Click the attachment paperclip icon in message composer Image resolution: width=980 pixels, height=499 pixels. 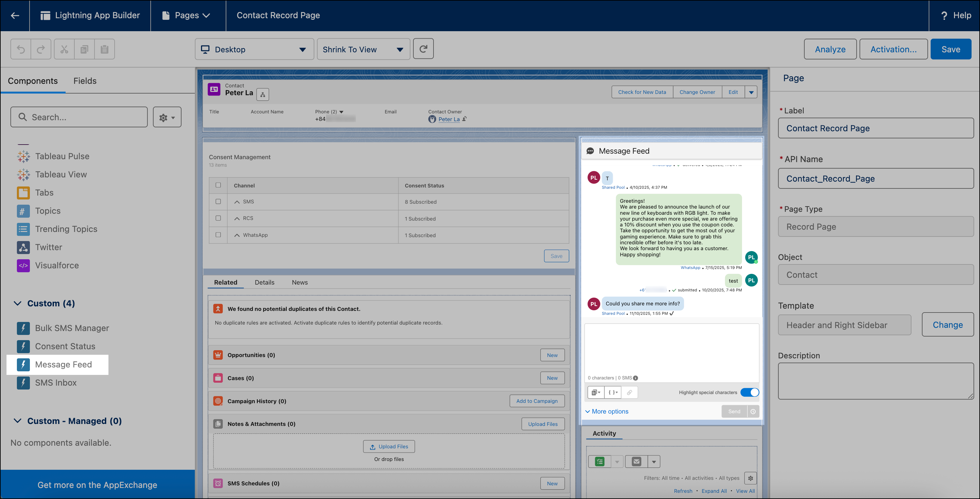tap(630, 392)
